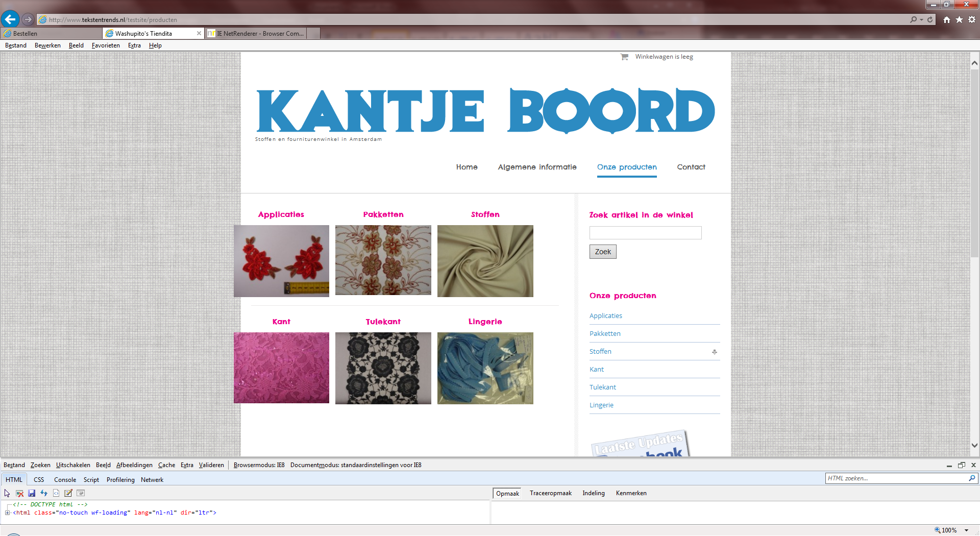Open Browsermodus: IE8 menu
The image size is (980, 536).
259,465
